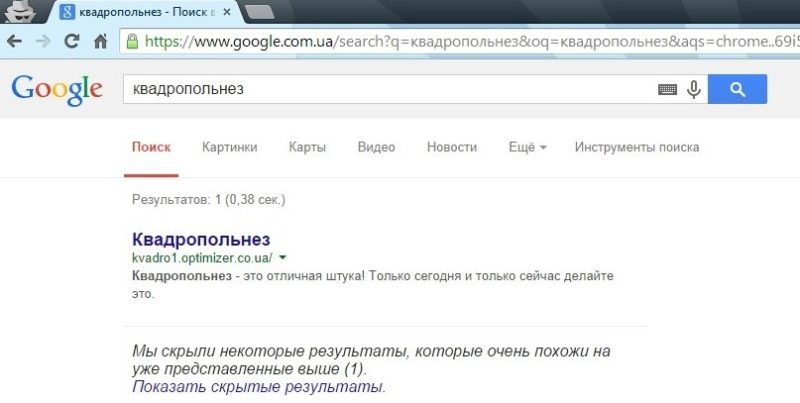
Task: Select the Поиск search tab
Action: 151,147
